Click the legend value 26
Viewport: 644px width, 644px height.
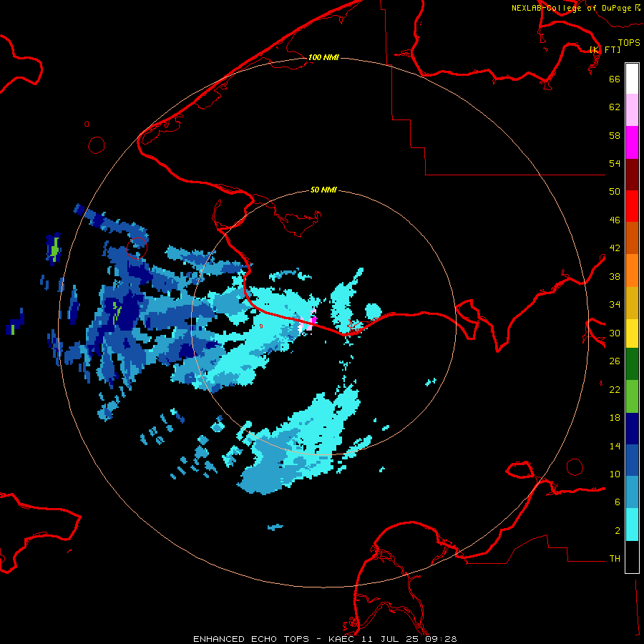615,361
